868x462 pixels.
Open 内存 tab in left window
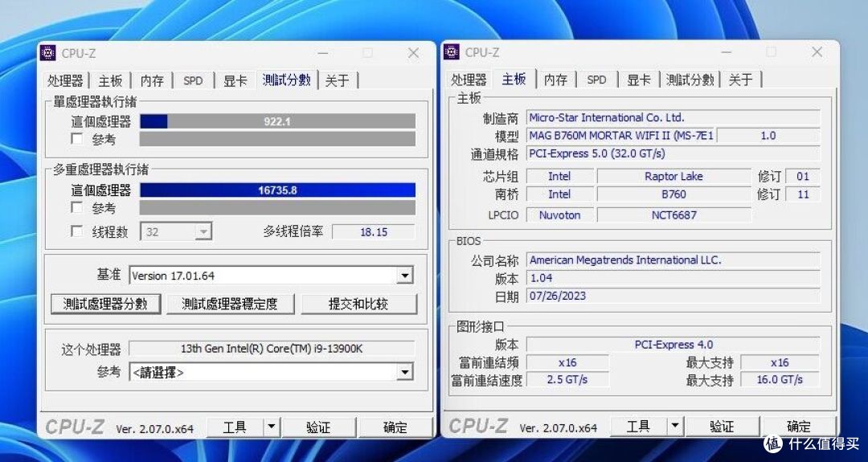152,81
